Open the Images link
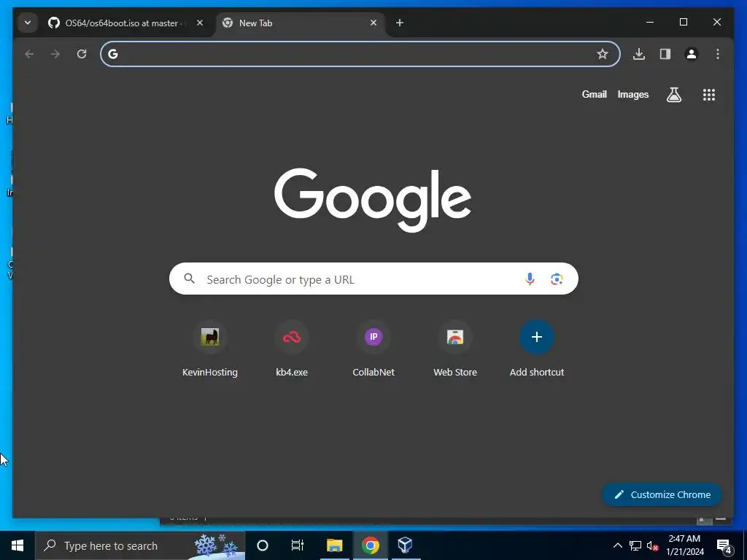Screen dimensions: 747x560 (632, 94)
